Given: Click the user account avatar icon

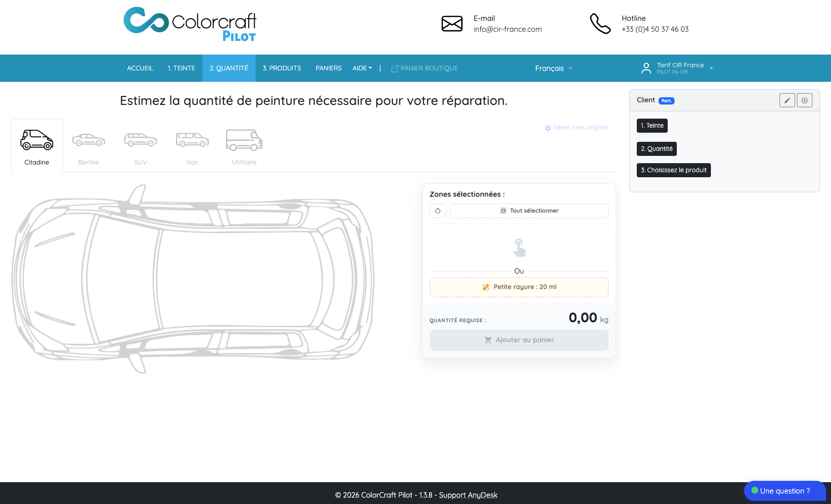Looking at the screenshot, I should pyautogui.click(x=646, y=68).
